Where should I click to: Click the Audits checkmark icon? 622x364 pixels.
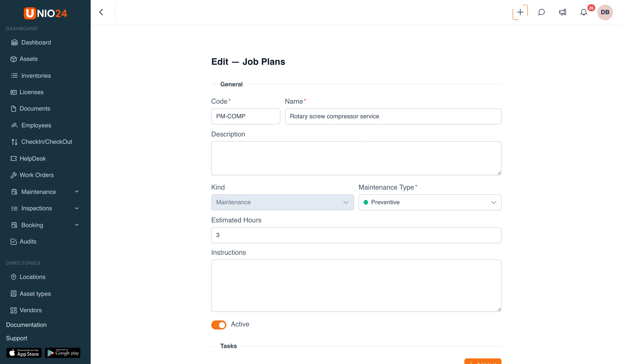tap(14, 241)
